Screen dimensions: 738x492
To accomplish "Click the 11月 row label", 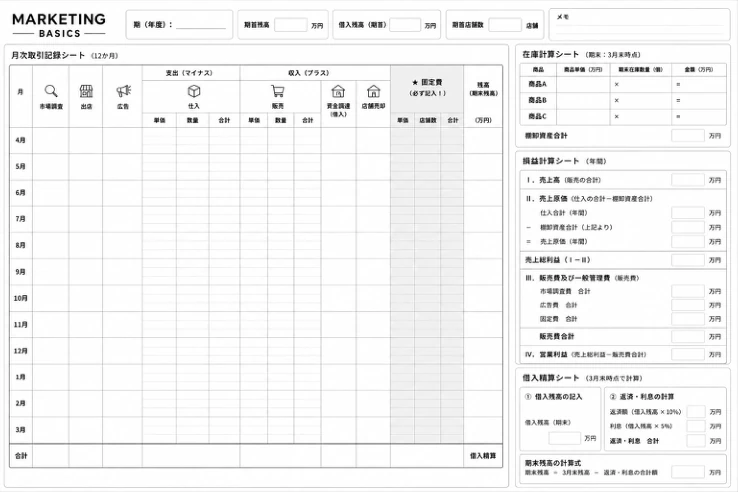I will [20, 324].
